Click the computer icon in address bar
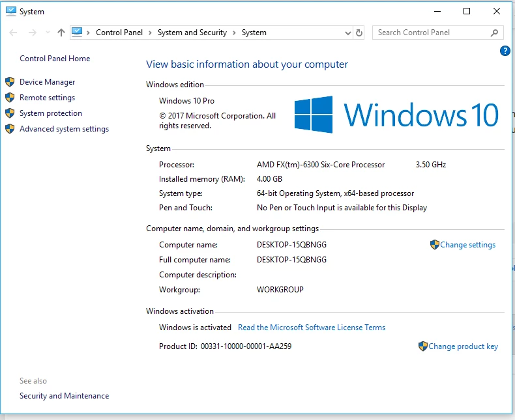The image size is (515, 420). click(77, 33)
